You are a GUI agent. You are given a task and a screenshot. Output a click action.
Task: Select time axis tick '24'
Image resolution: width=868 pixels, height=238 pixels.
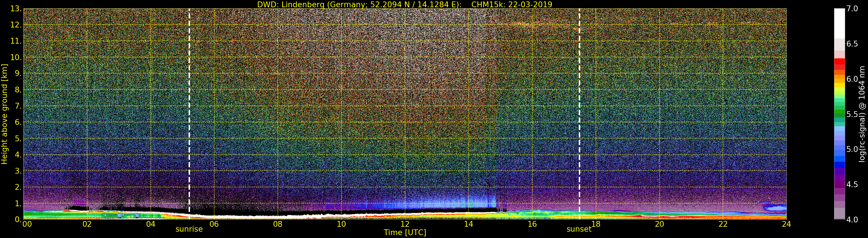pyautogui.click(x=786, y=224)
